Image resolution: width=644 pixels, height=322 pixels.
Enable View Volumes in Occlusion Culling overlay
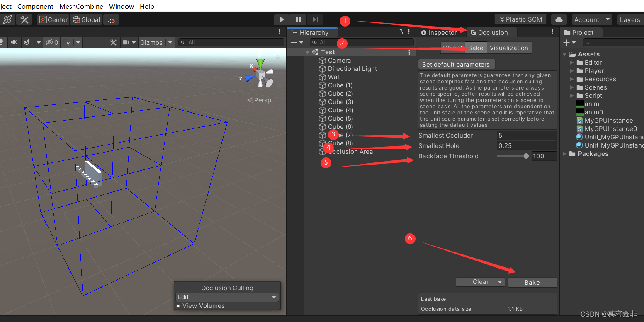pyautogui.click(x=178, y=306)
